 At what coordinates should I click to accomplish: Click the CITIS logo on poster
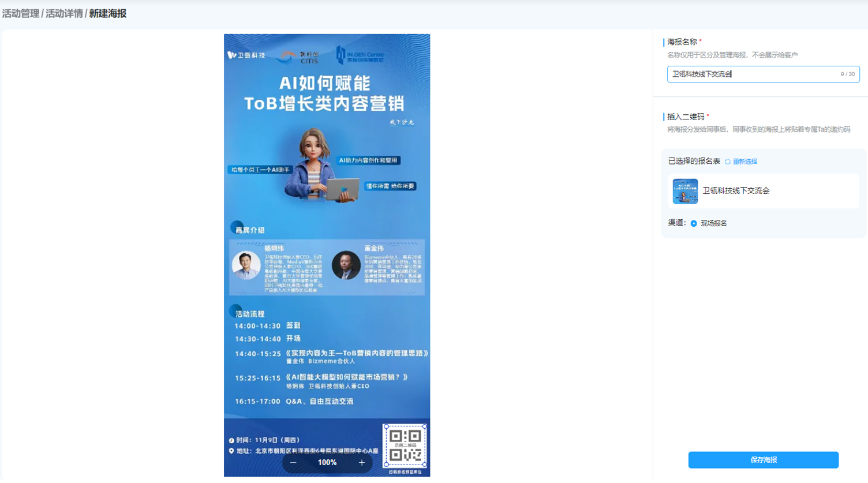click(x=300, y=57)
